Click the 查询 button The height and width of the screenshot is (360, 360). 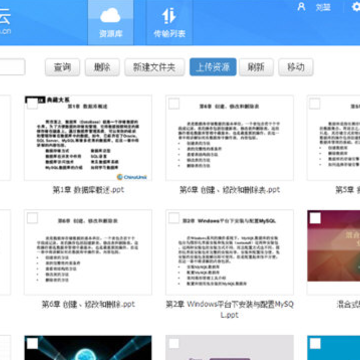(x=62, y=67)
